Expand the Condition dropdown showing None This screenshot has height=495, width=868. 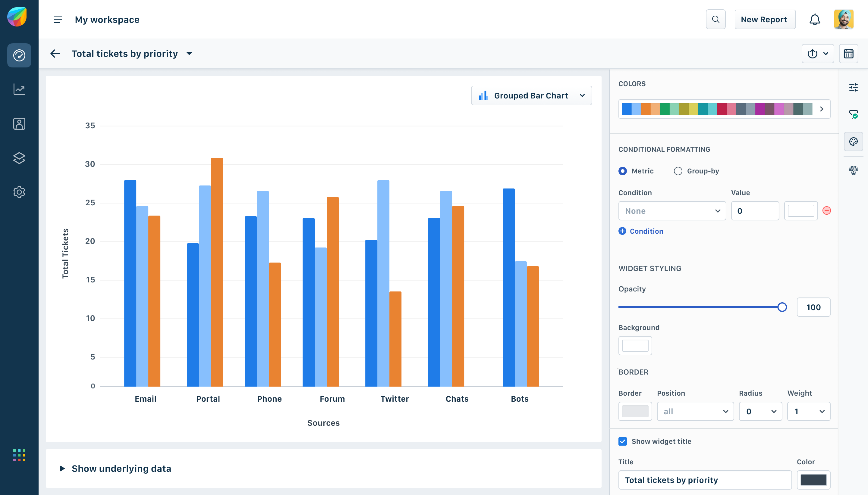672,211
